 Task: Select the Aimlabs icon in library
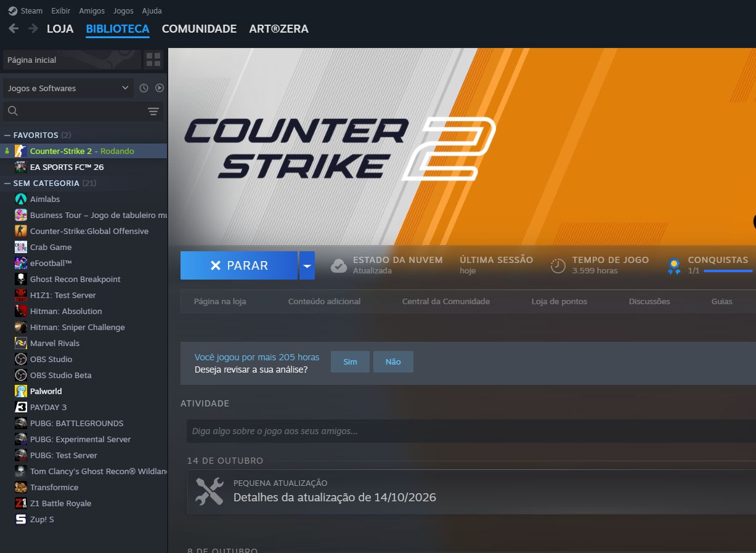pyautogui.click(x=20, y=199)
